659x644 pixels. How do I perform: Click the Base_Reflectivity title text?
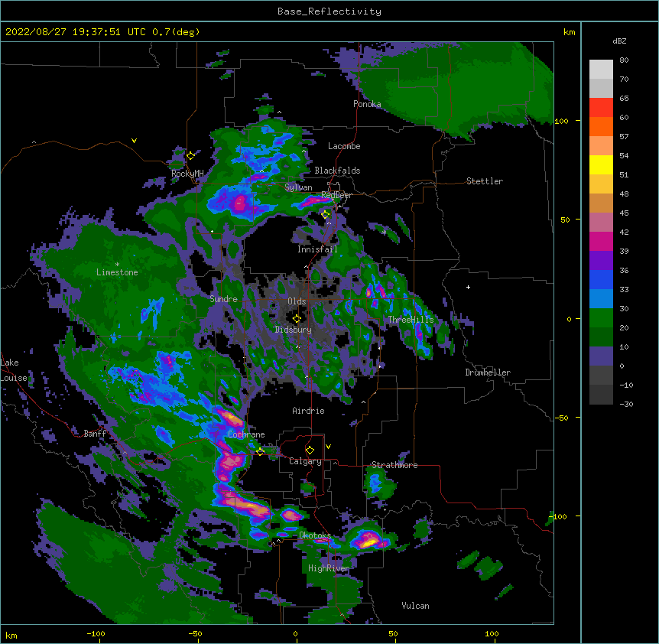pyautogui.click(x=329, y=11)
